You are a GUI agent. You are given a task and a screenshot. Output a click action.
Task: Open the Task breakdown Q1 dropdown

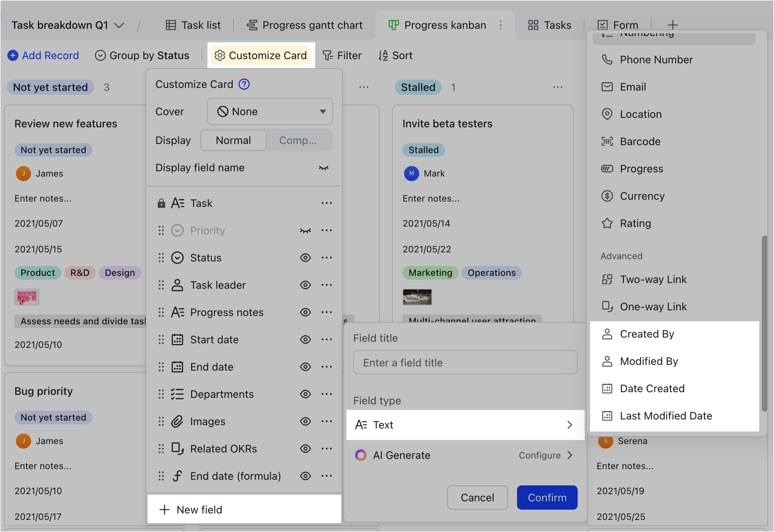pyautogui.click(x=120, y=25)
